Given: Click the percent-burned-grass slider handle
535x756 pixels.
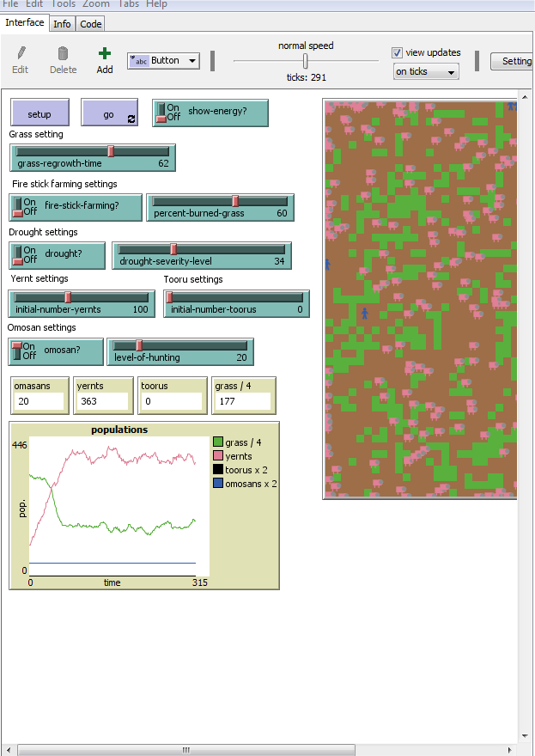Looking at the screenshot, I should click(x=235, y=201).
